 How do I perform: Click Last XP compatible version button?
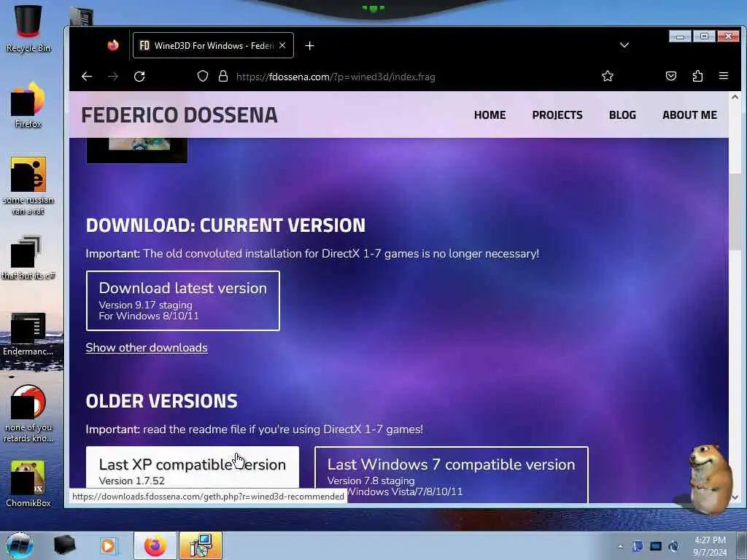click(193, 469)
